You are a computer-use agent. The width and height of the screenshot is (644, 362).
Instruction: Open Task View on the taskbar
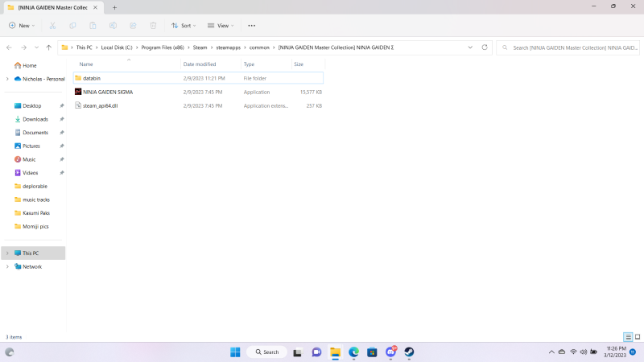point(297,352)
